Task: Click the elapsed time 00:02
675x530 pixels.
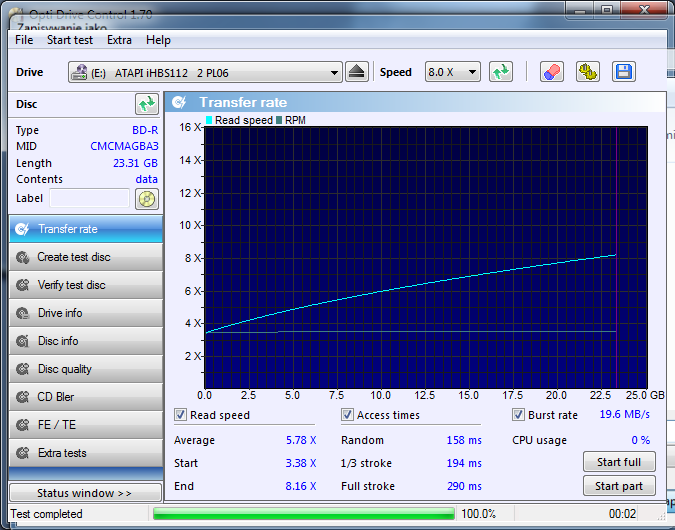Action: pos(622,514)
